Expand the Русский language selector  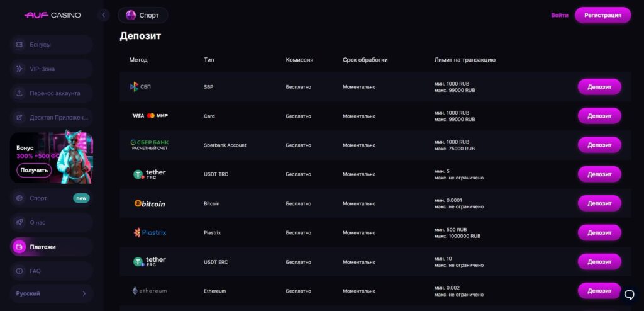tap(52, 294)
